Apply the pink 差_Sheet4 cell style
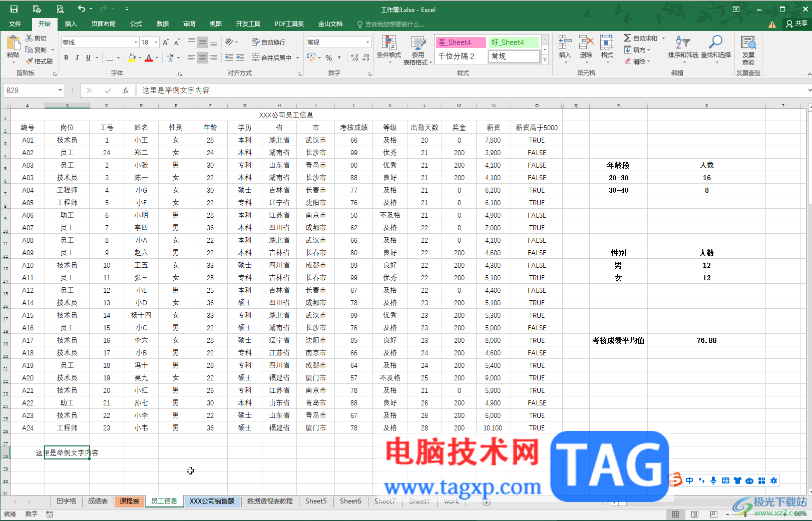 (x=461, y=43)
